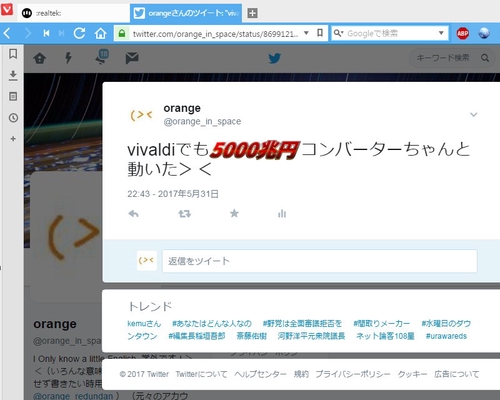Click the Twitter bird logo
500x400 pixels.
coord(274,58)
